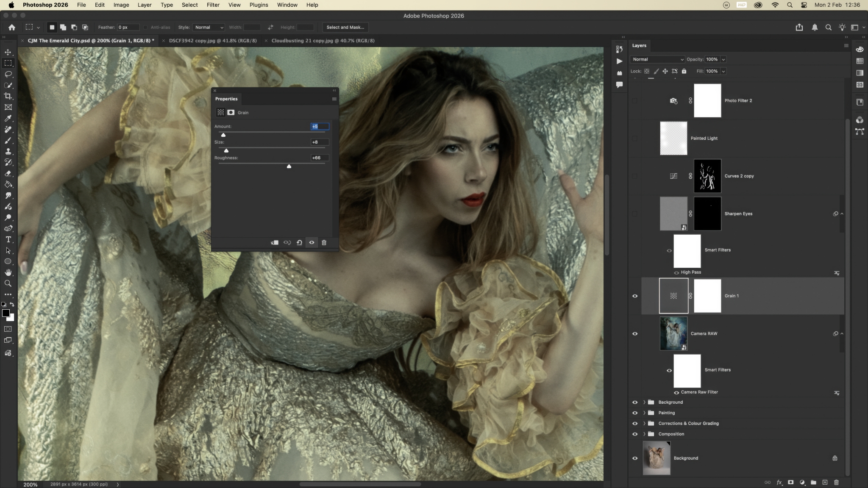Select the Lasso tool
868x488 pixels.
8,74
